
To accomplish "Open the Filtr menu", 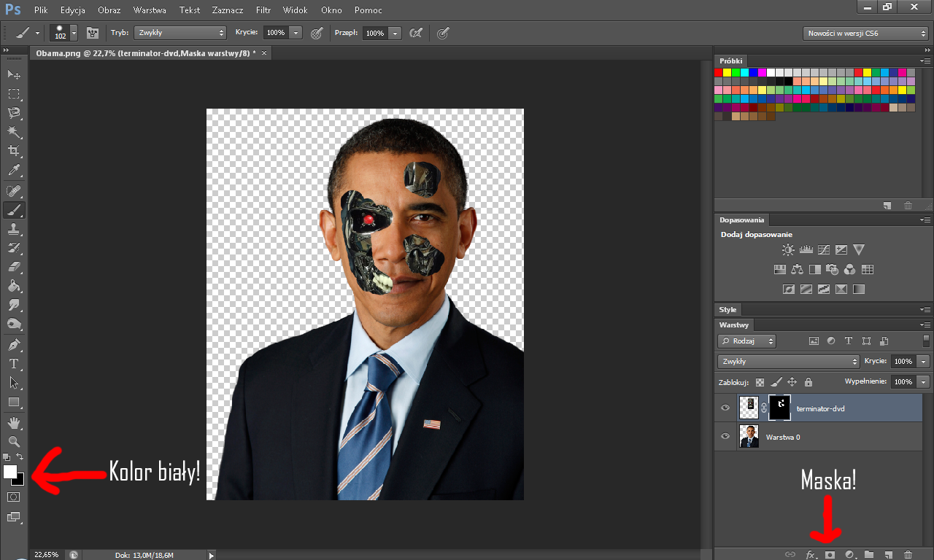I will click(x=264, y=10).
